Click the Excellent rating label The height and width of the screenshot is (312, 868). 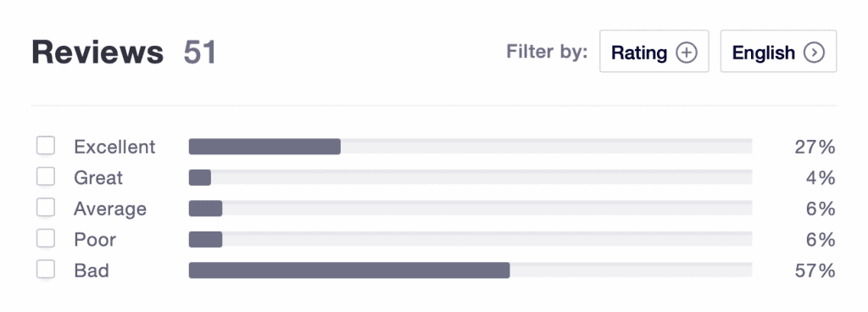[114, 147]
